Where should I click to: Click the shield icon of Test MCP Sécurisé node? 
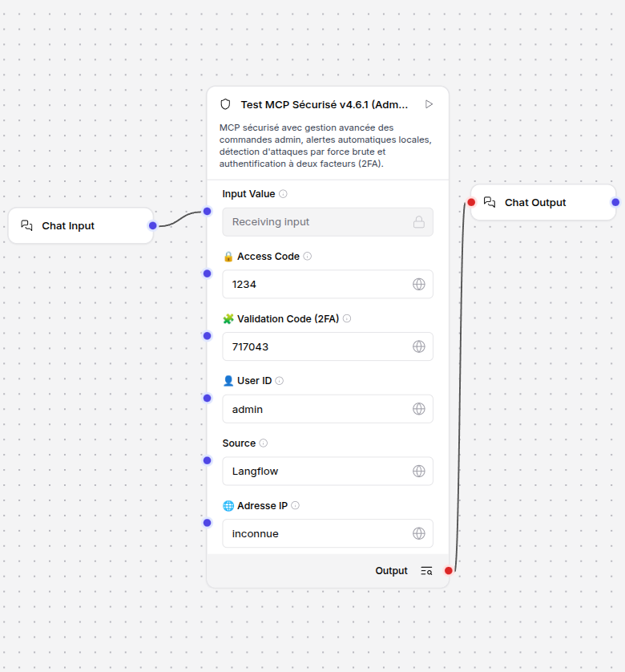click(225, 104)
